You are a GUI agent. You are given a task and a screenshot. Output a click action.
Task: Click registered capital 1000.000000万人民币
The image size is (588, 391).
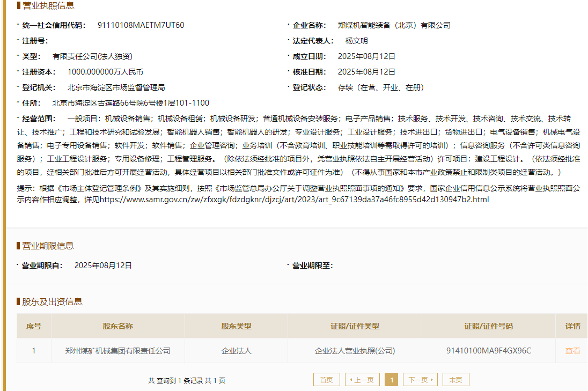click(x=105, y=71)
